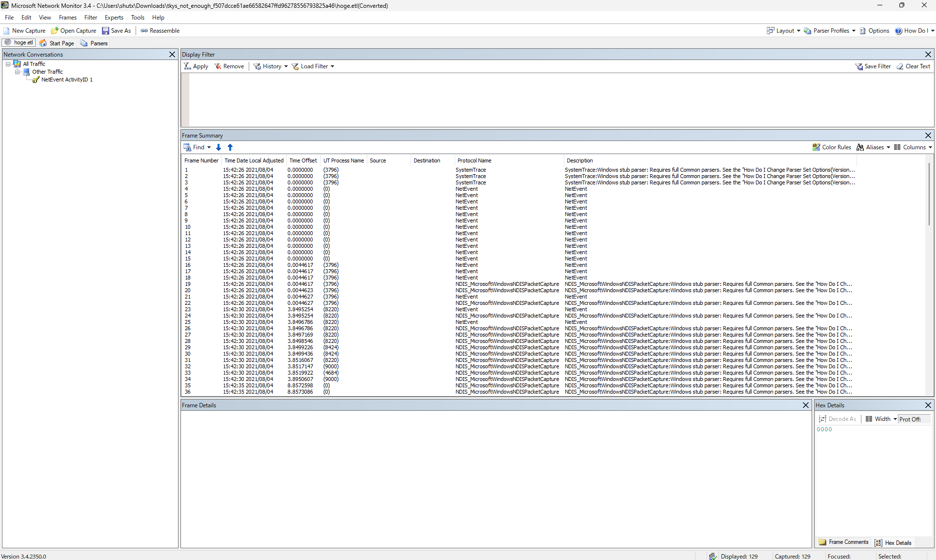
Task: Click the Protocol Name column header
Action: [509, 160]
